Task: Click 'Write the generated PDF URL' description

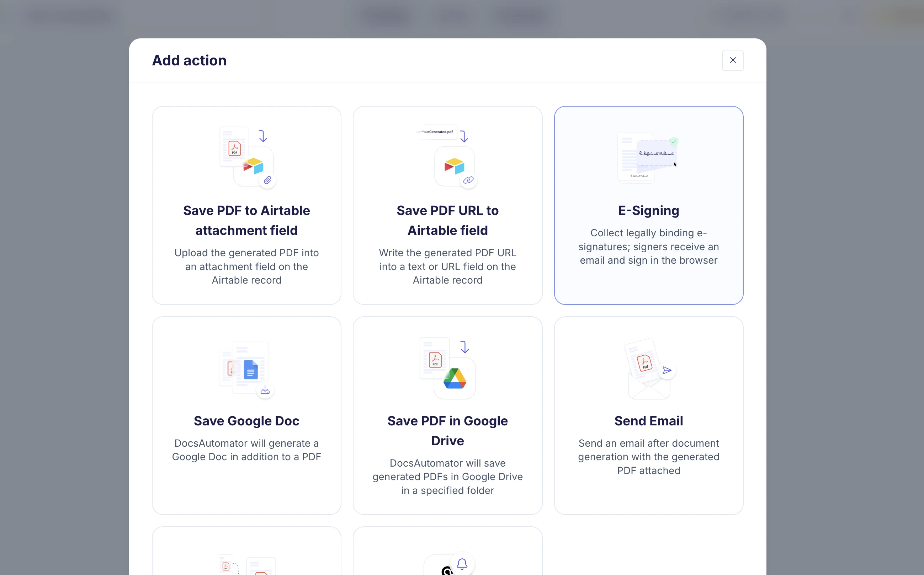Action: 447,267
